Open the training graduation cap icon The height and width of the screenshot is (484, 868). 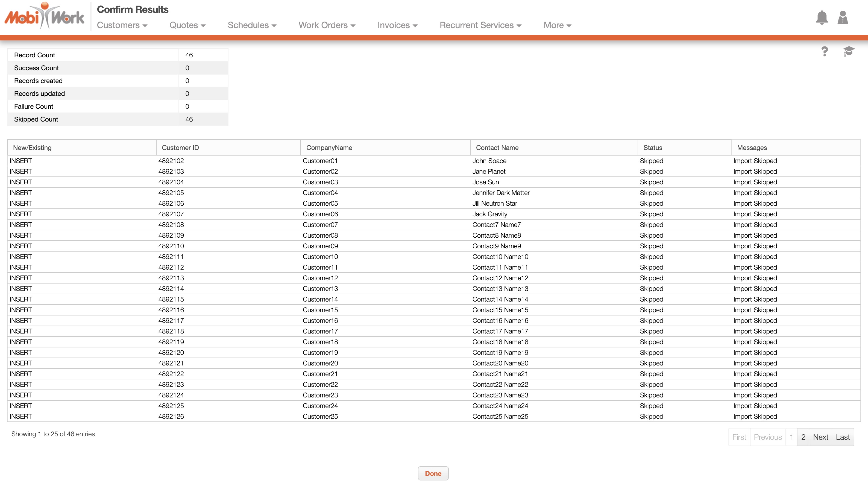(848, 52)
